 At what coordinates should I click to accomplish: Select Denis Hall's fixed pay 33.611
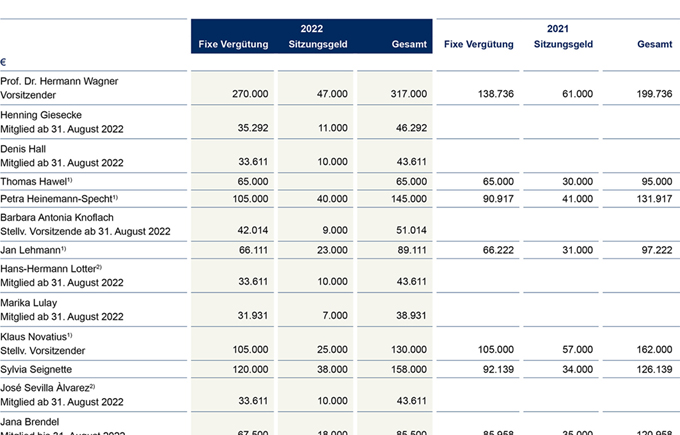(x=253, y=162)
